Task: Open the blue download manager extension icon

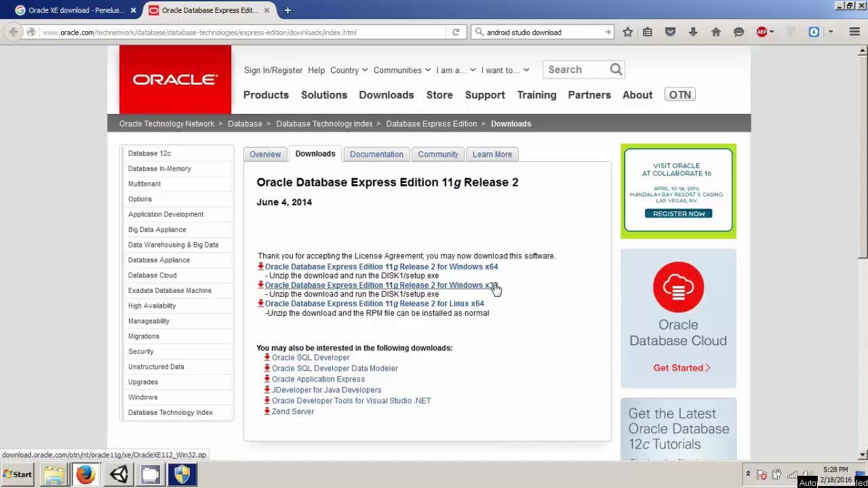Action: coord(814,32)
